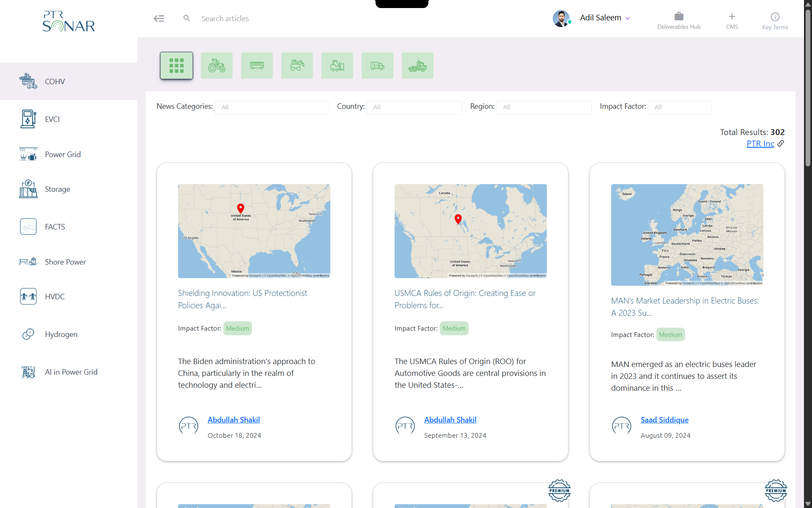The image size is (812, 508).
Task: Select the tractor vehicle category icon
Action: 217,66
